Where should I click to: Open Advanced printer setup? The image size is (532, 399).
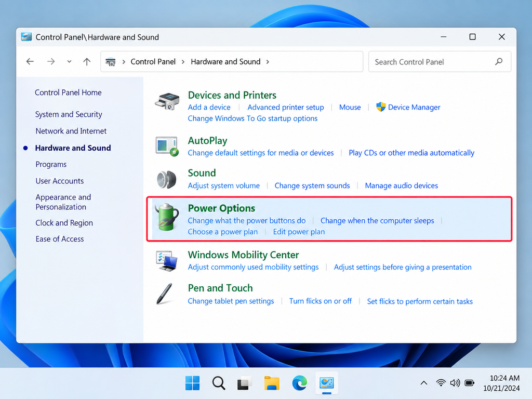click(286, 107)
